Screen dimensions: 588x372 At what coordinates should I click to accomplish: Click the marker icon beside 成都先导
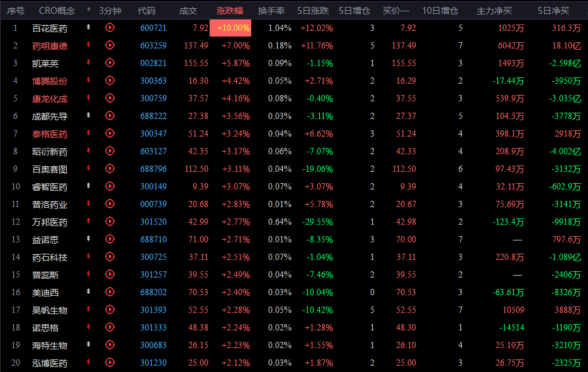(89, 115)
